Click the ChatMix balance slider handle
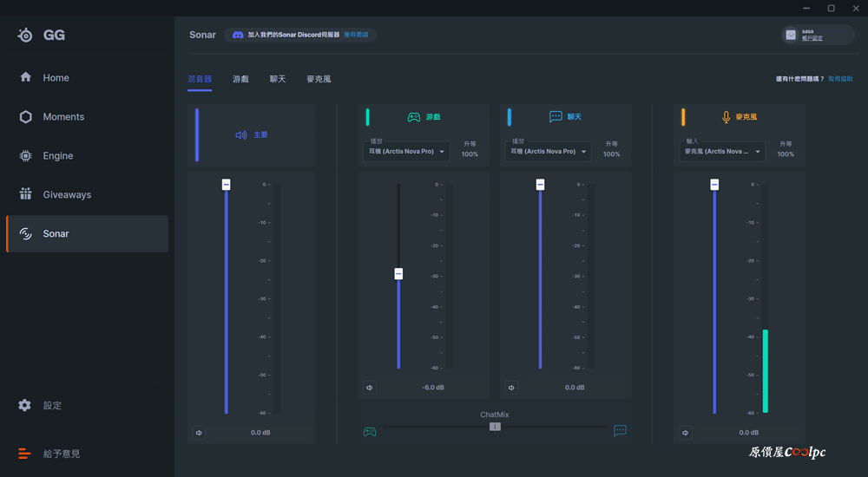The image size is (868, 477). (495, 427)
